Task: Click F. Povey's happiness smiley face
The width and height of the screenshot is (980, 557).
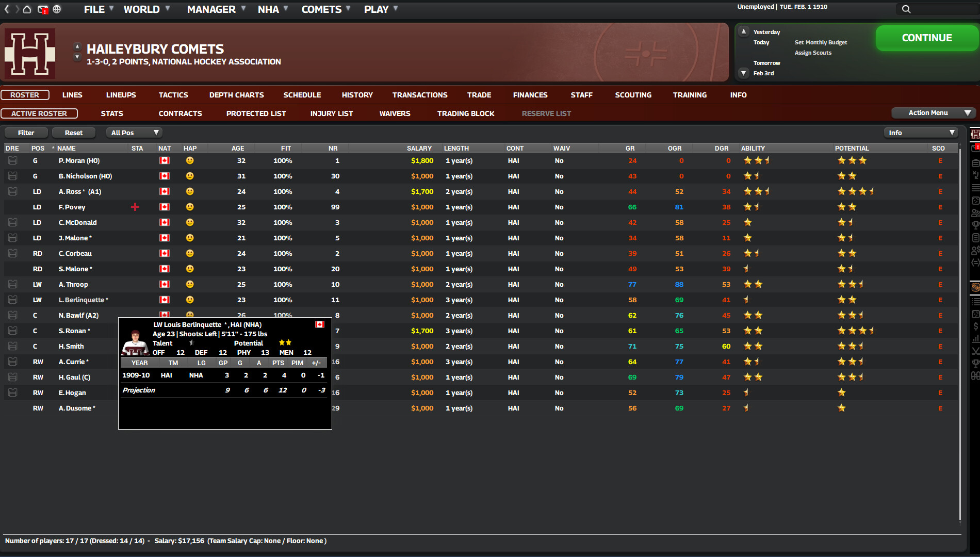Action: (190, 207)
